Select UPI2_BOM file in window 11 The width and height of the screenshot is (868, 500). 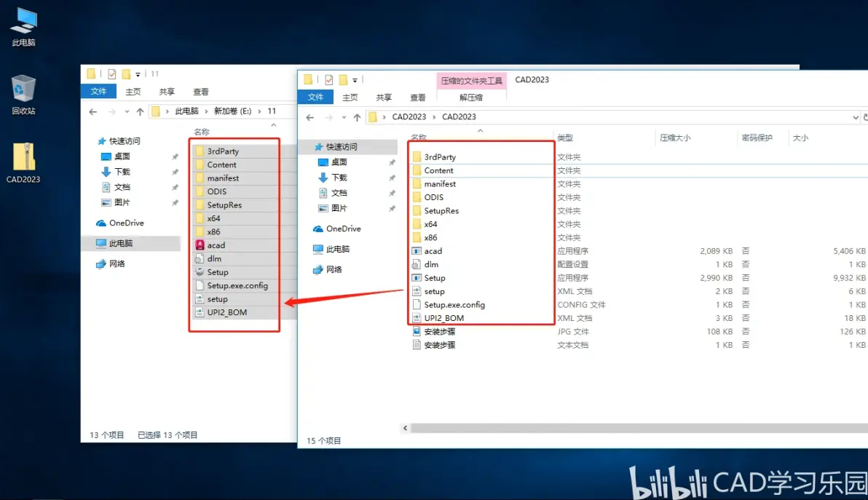coord(227,312)
